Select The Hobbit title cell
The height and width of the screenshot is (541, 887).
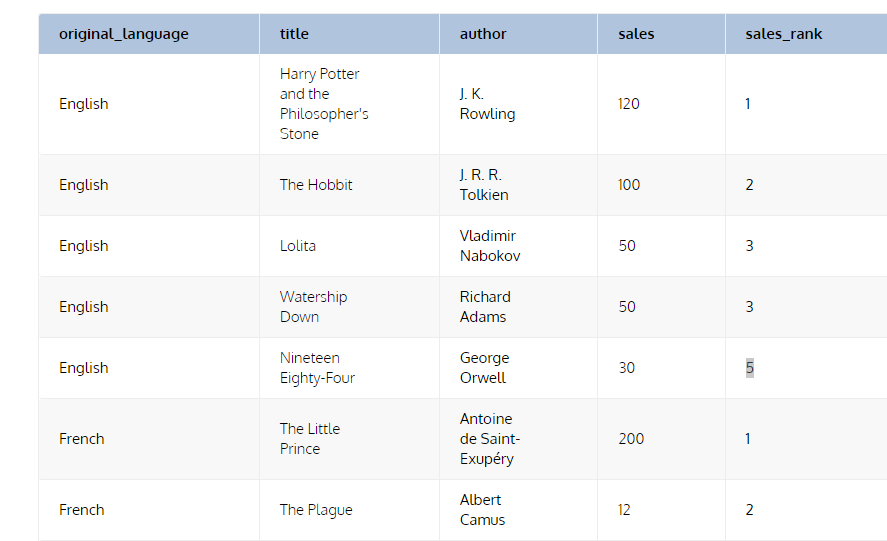[349, 185]
